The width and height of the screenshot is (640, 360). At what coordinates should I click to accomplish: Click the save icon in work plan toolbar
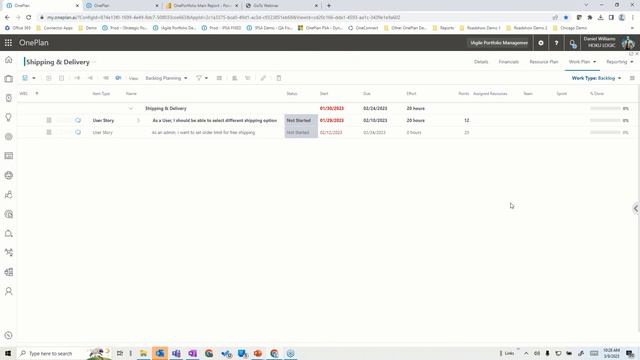click(25, 78)
